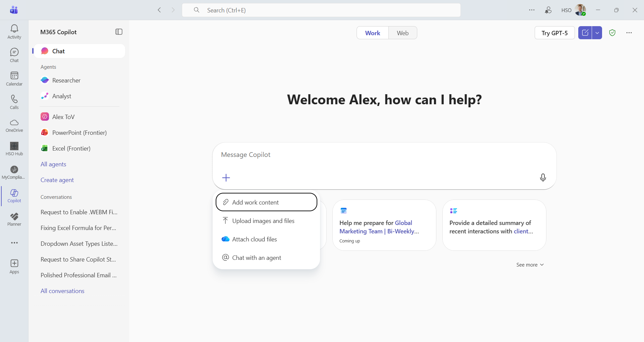Open the All conversations link

[x=62, y=291]
